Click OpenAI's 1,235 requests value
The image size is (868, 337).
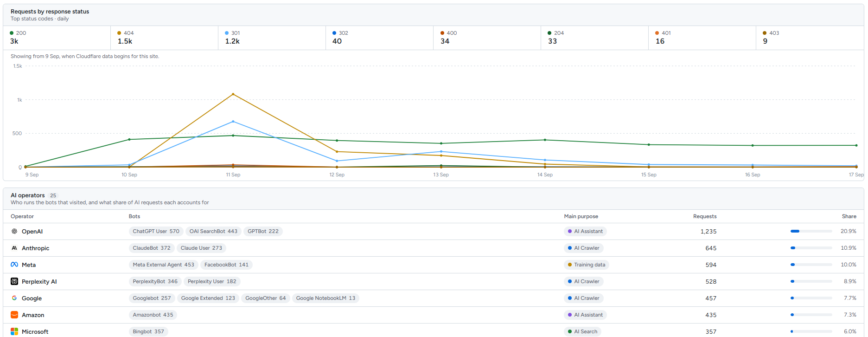click(x=708, y=231)
